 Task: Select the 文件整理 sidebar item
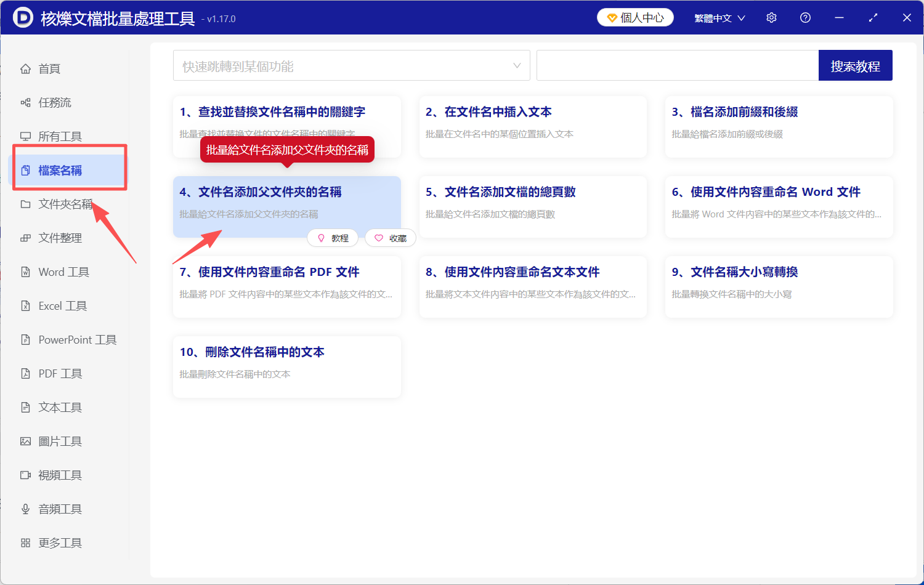tap(59, 238)
